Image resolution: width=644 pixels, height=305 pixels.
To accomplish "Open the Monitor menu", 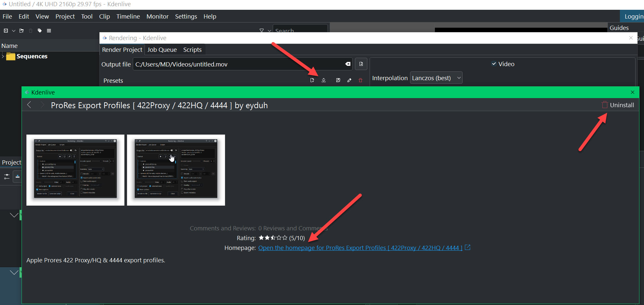I will coord(157,16).
